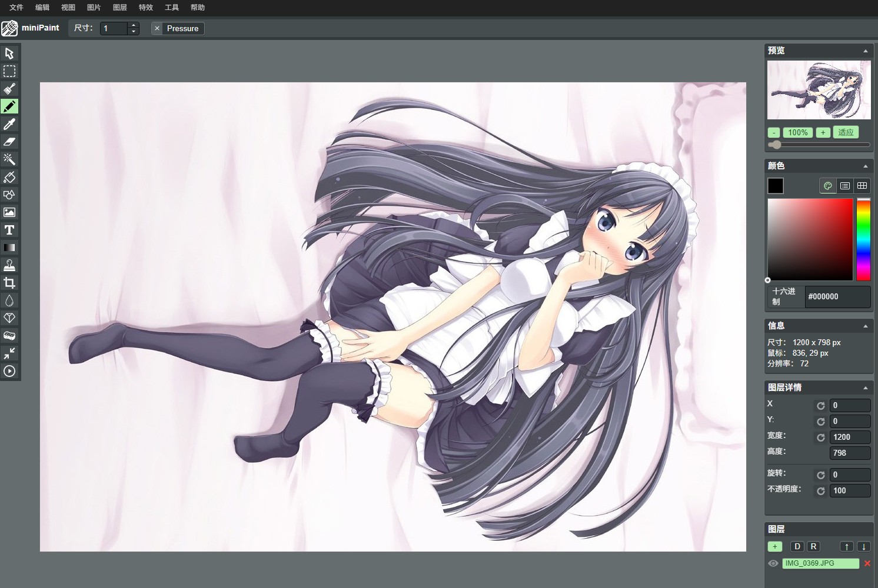Choose the Magic Wand tool
Viewport: 878px width, 588px height.
point(9,159)
